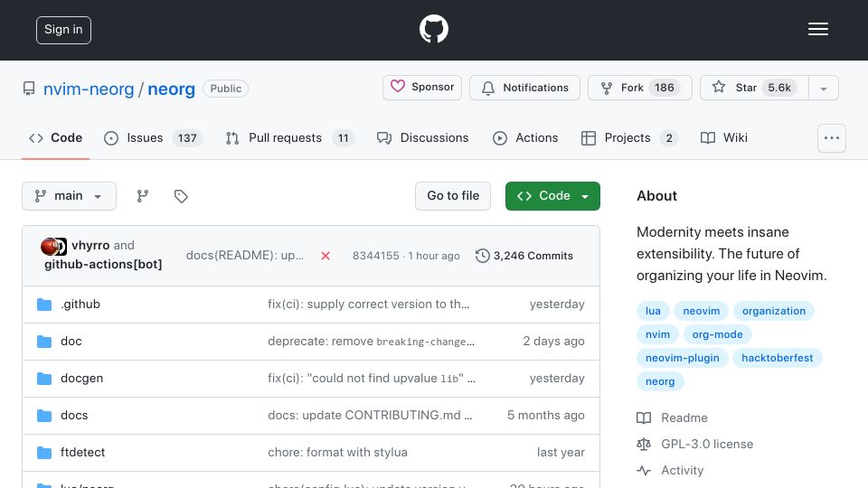Screen dimensions: 868x488
Task: Open the Pull requests tab
Action: point(290,137)
